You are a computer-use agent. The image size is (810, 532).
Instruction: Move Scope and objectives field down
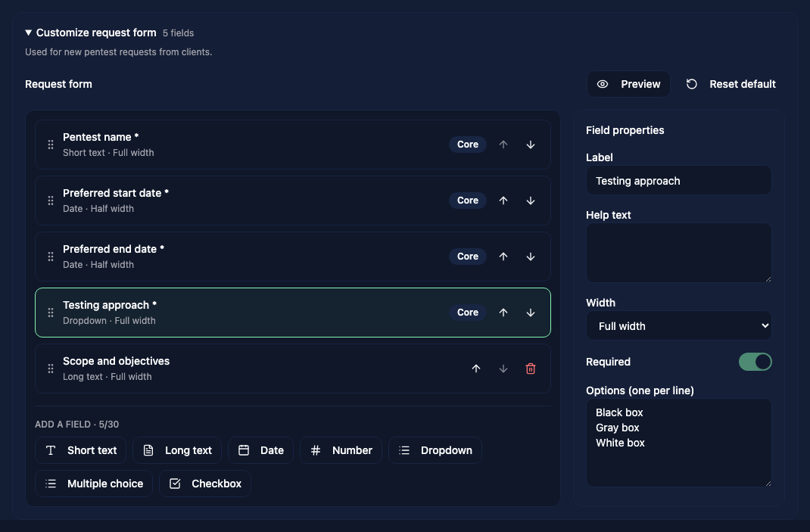coord(503,369)
